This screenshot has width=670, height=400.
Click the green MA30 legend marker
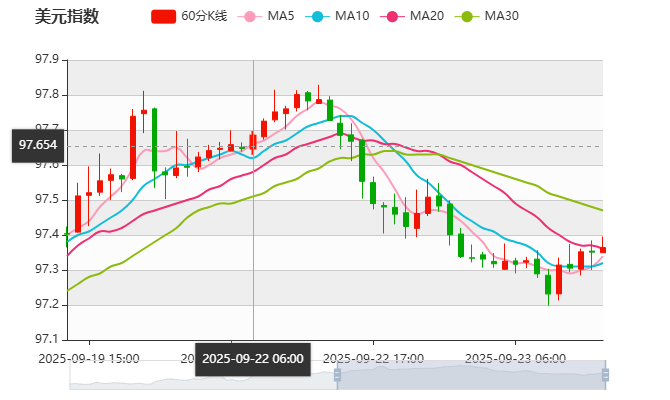[467, 16]
